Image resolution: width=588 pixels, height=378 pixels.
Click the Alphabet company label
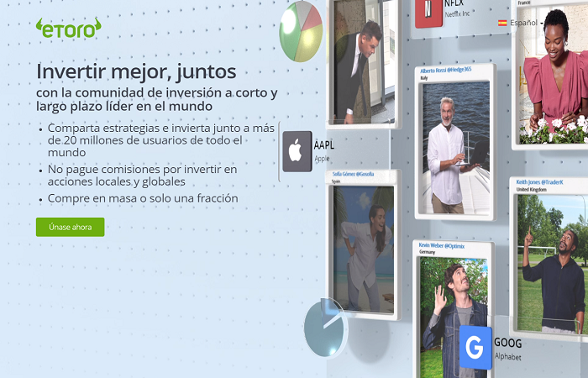[507, 356]
